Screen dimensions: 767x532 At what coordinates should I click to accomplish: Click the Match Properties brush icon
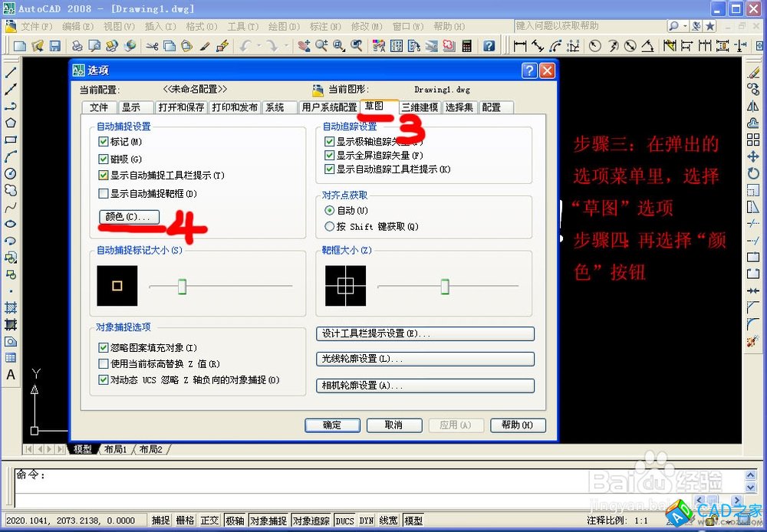tap(205, 47)
